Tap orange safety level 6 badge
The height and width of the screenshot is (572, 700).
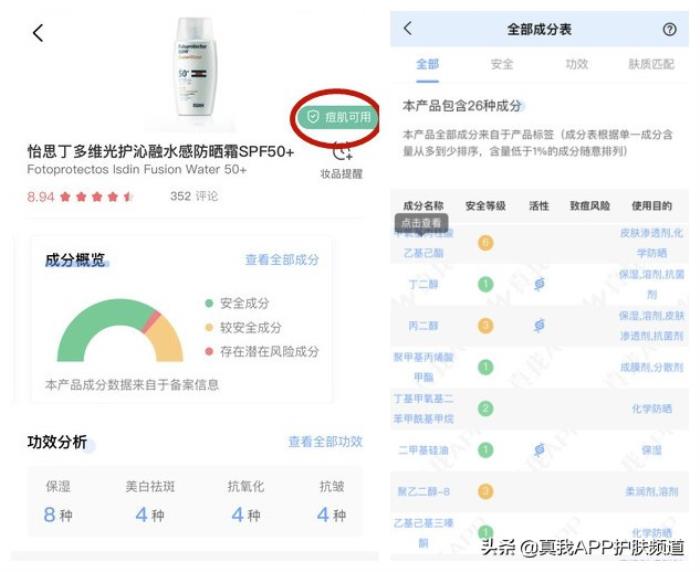485,242
